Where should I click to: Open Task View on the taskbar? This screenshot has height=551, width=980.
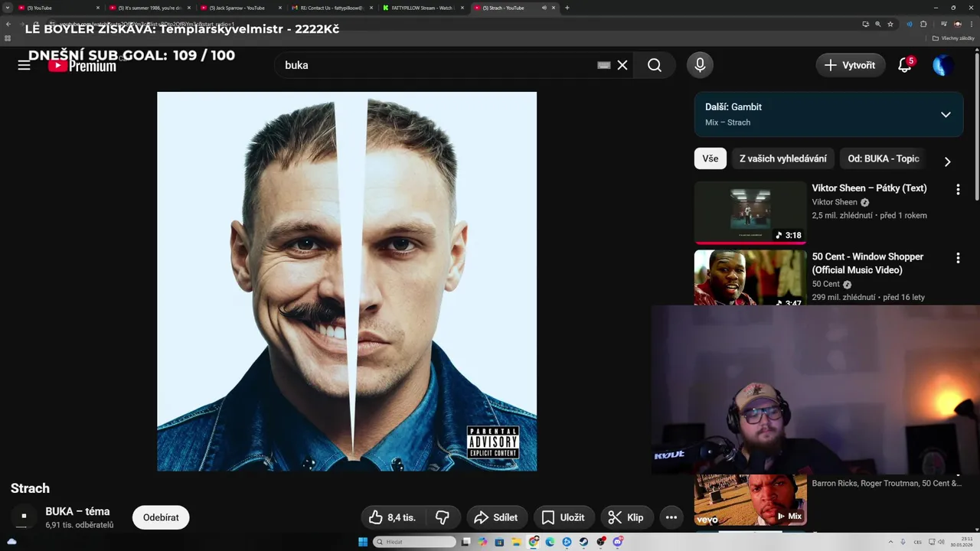[465, 542]
